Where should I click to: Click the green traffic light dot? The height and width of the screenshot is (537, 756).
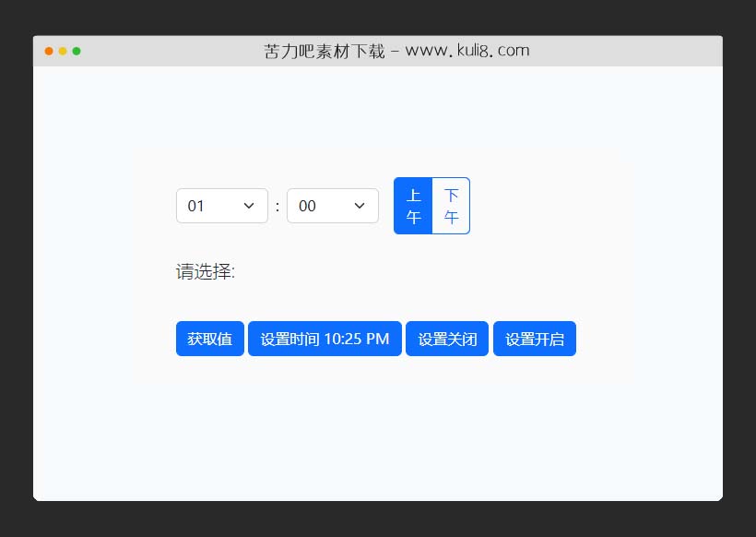(77, 52)
